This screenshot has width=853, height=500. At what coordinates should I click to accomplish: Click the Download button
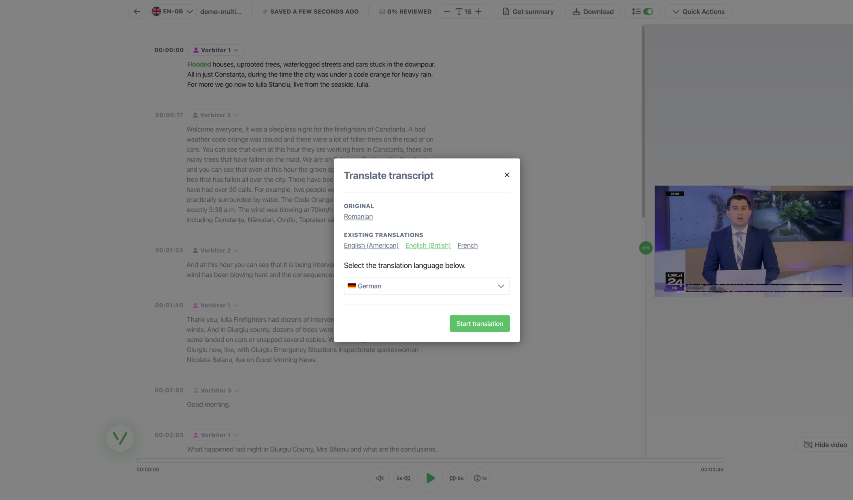click(592, 11)
